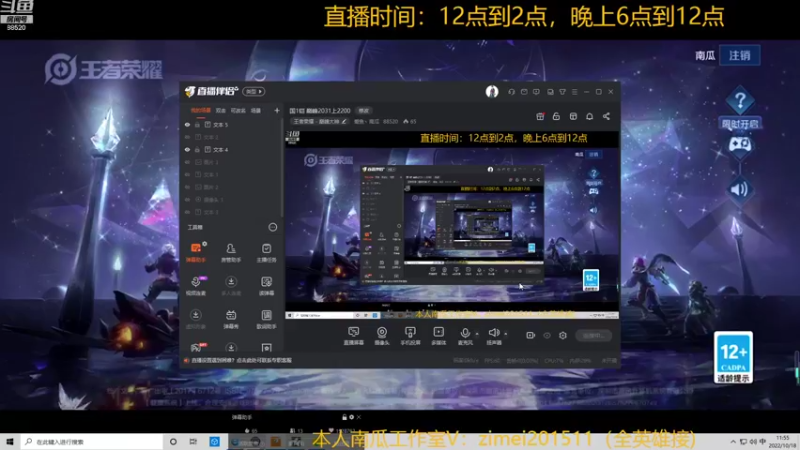Show the 图片 1 layer
The height and width of the screenshot is (450, 800).
[187, 162]
